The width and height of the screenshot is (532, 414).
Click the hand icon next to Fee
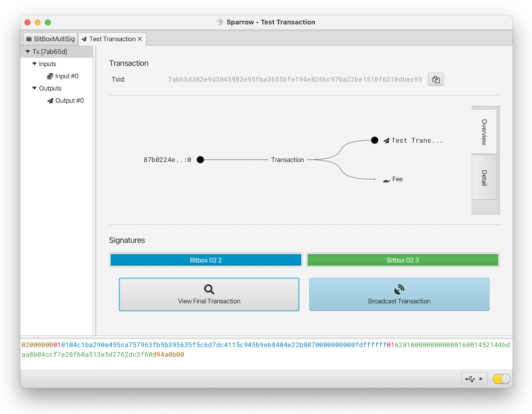387,180
